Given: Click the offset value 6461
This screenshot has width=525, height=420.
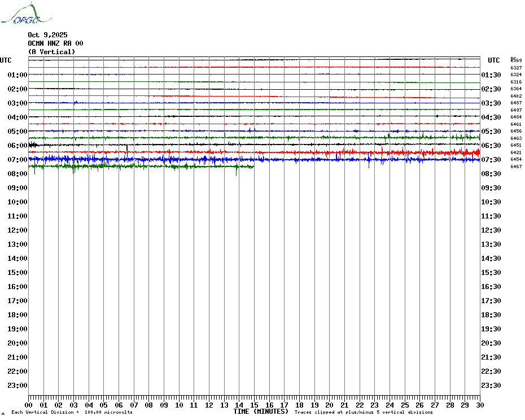Looking at the screenshot, I should pos(516,124).
